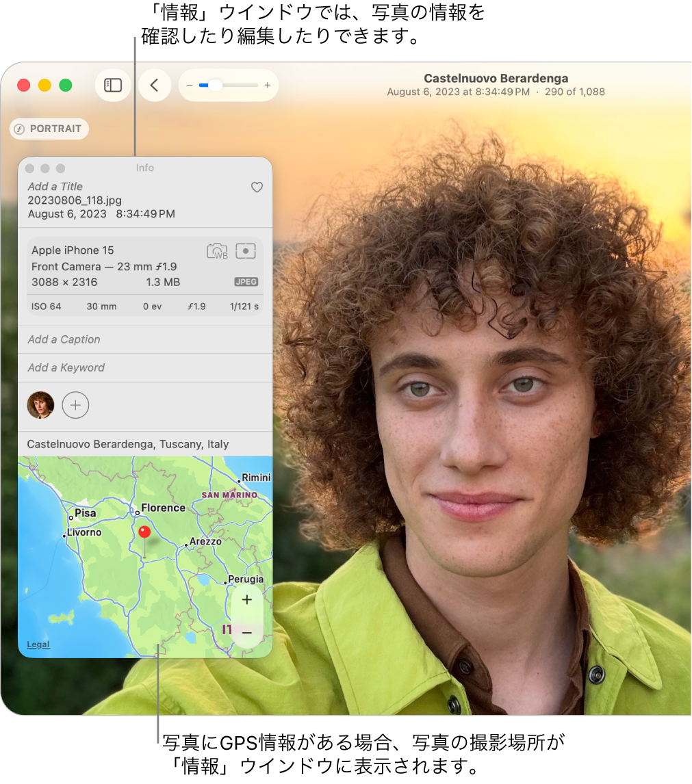Click the Add a Keyword field

click(65, 367)
